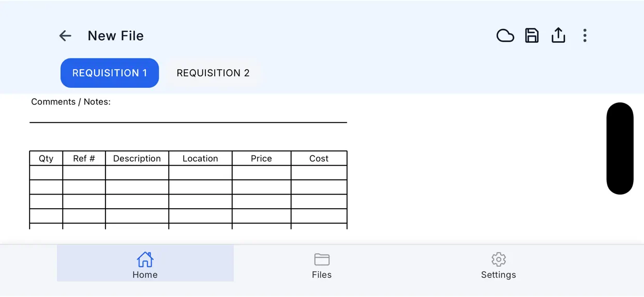Click the Comments / Notes line field
Viewport: 644px width, 297px height.
tap(188, 116)
